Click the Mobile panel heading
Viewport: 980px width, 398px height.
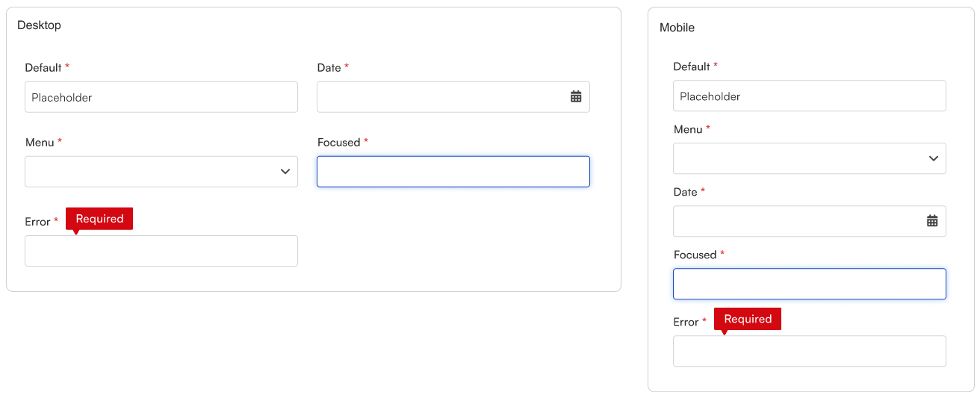click(x=677, y=28)
